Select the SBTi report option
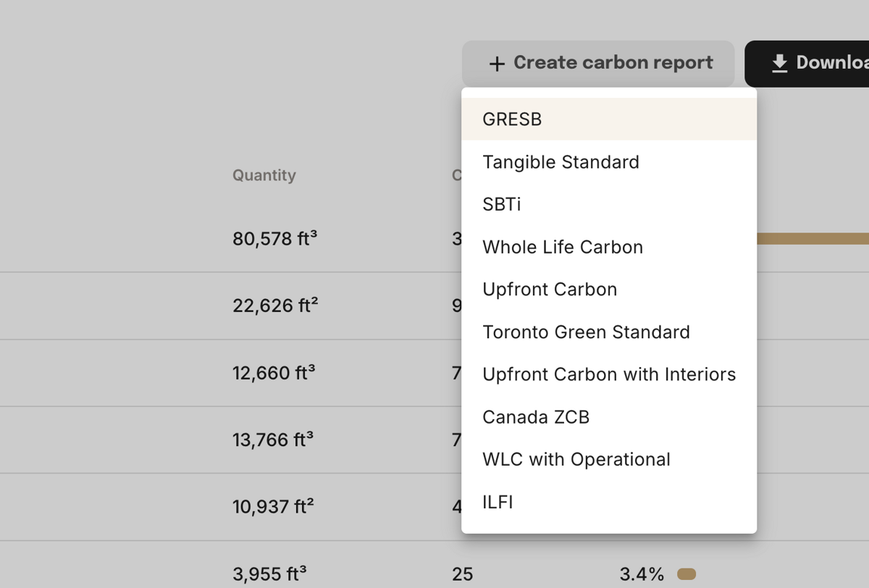This screenshot has height=588, width=869. [x=609, y=204]
